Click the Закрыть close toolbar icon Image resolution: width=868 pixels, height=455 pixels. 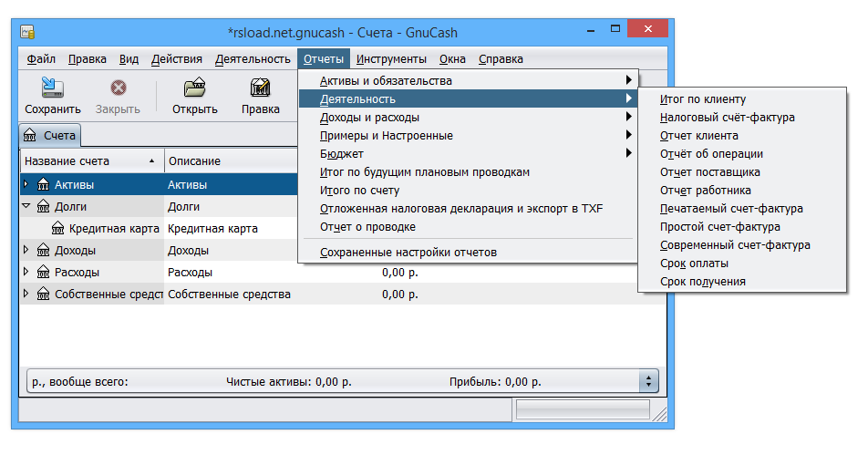coord(118,88)
